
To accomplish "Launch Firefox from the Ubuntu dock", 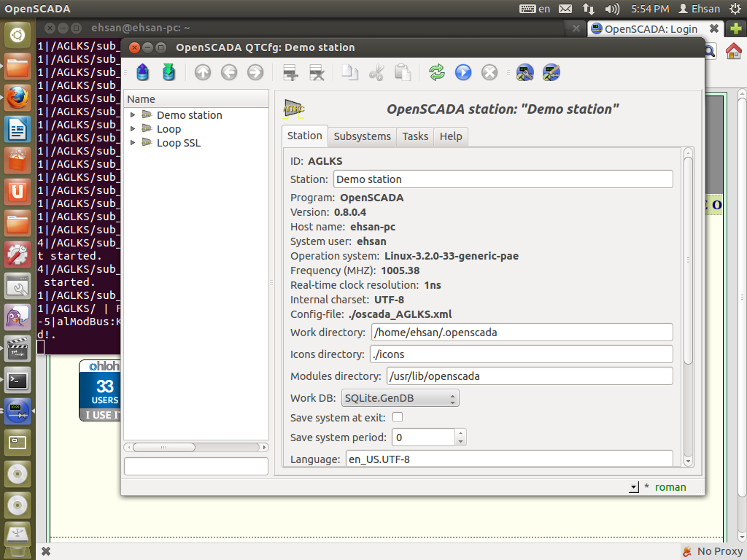I will pyautogui.click(x=18, y=98).
